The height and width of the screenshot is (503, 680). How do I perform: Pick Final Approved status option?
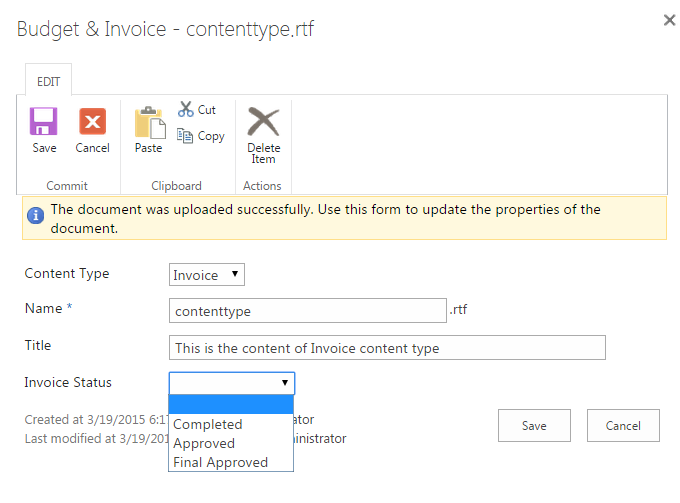[221, 462]
